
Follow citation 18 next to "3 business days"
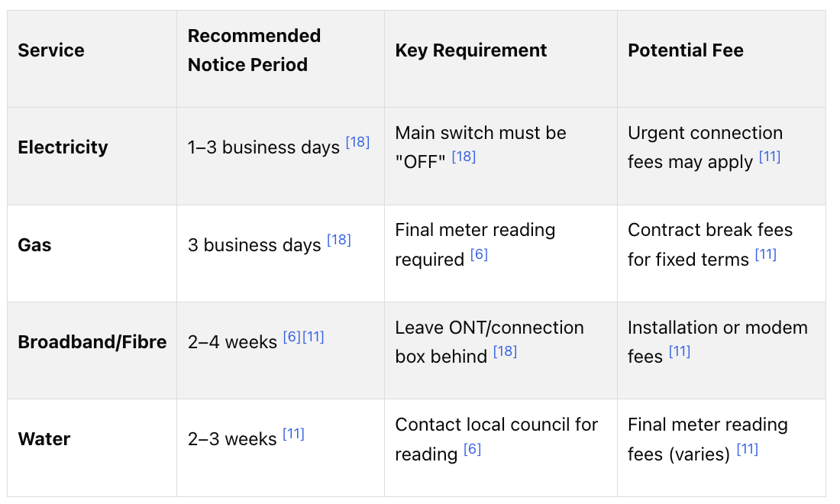pos(339,241)
